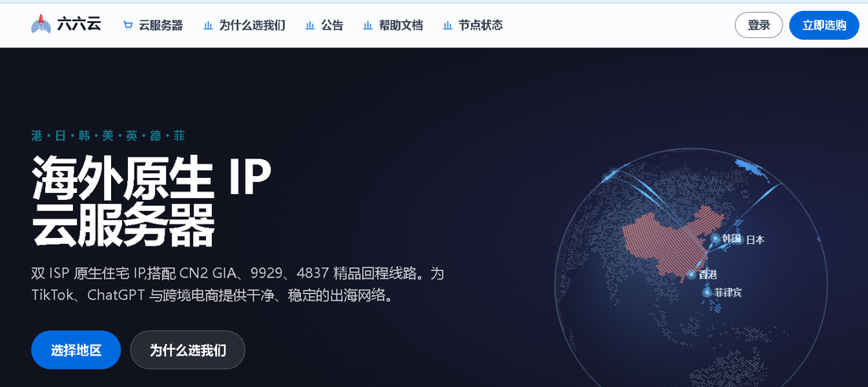Open 为什么选我们 in the top navigation bar
Viewport: 868px width, 387px height.
tap(253, 25)
